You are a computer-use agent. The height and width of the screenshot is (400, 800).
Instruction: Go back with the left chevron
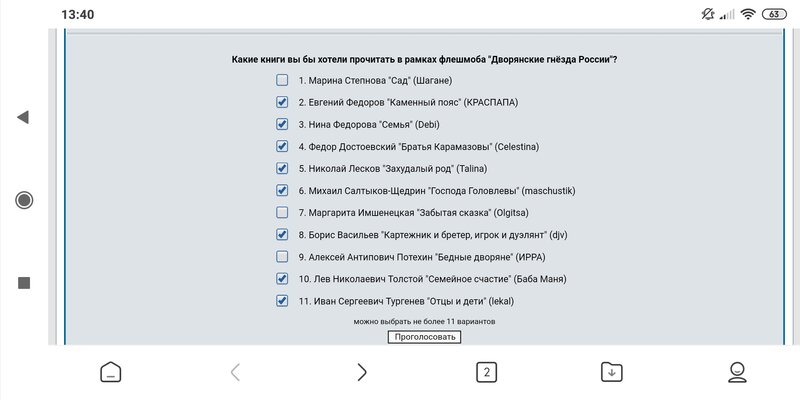(235, 372)
